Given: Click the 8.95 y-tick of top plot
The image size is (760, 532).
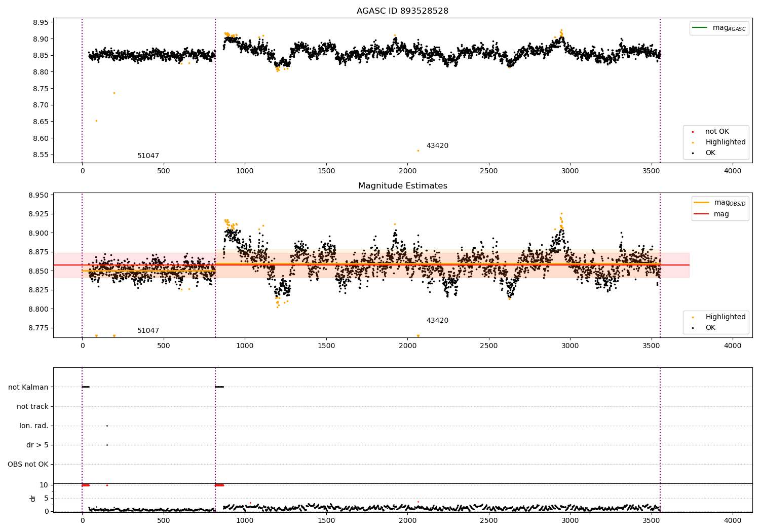Looking at the screenshot, I should [40, 22].
